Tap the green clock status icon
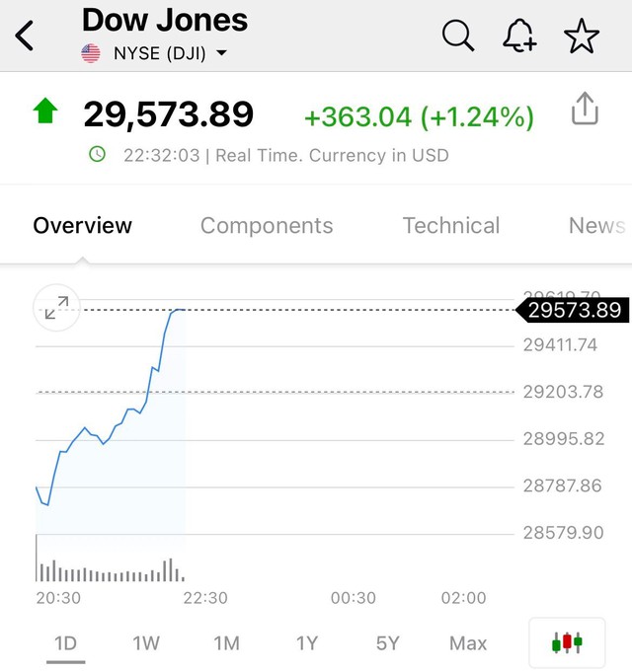Image resolution: width=632 pixels, height=672 pixels. (98, 154)
